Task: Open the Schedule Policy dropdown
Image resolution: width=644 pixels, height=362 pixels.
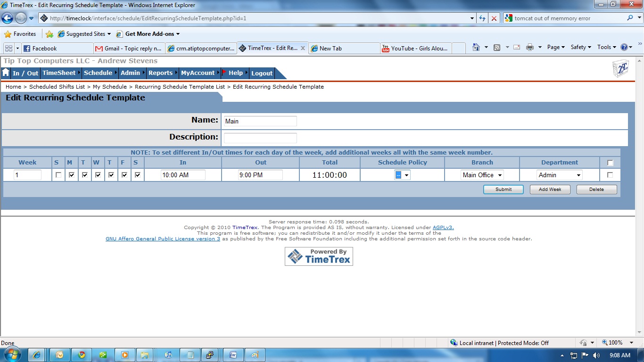Action: click(x=402, y=175)
